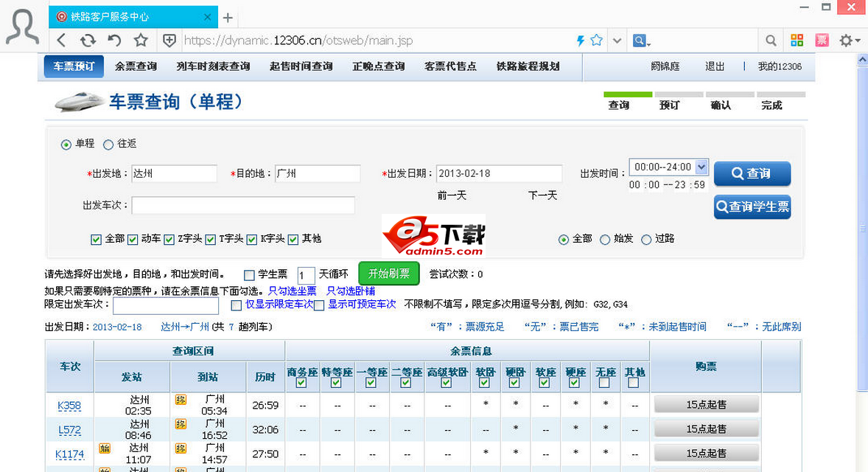The width and height of the screenshot is (868, 472).
Task: Click the lightning speed mode icon in address bar
Action: tap(580, 41)
